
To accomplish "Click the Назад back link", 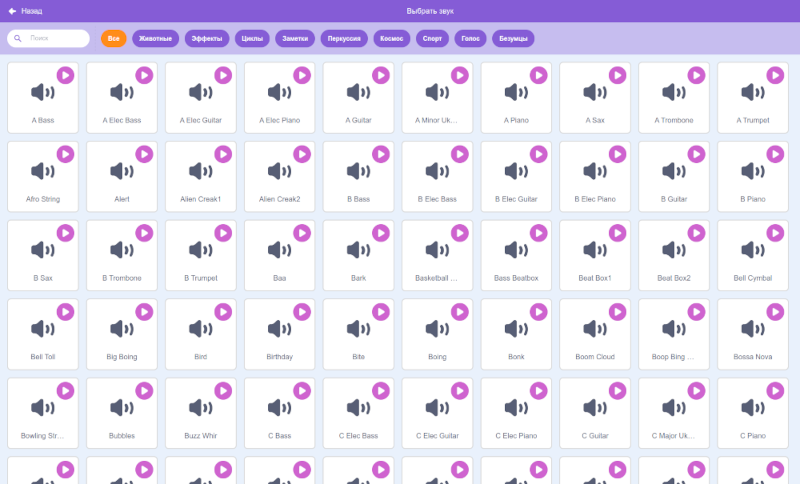I will (x=26, y=11).
